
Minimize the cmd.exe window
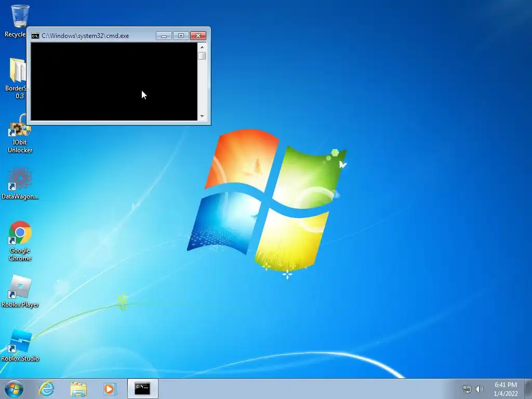(x=164, y=36)
